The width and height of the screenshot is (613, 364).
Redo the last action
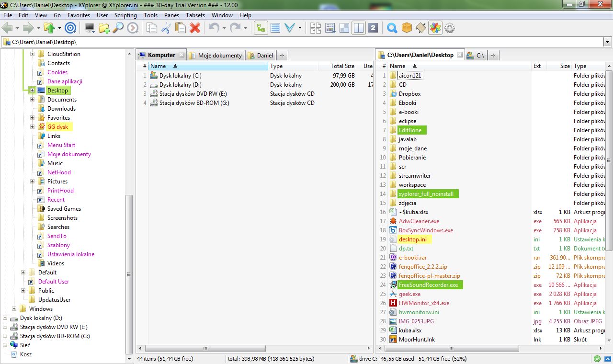(235, 28)
